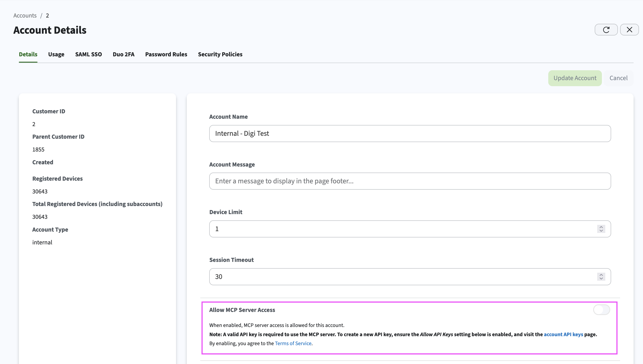643x364 pixels.
Task: Go to the Duo 2FA tab
Action: pyautogui.click(x=123, y=54)
